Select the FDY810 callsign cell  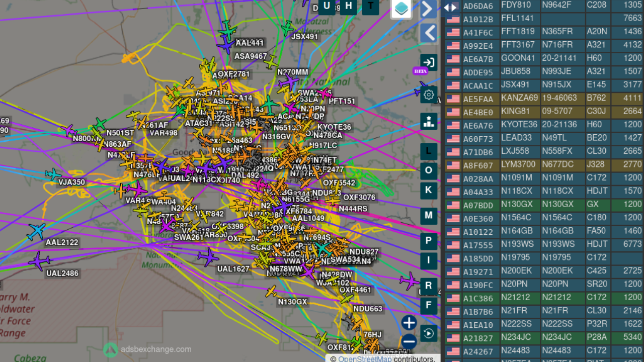520,5
